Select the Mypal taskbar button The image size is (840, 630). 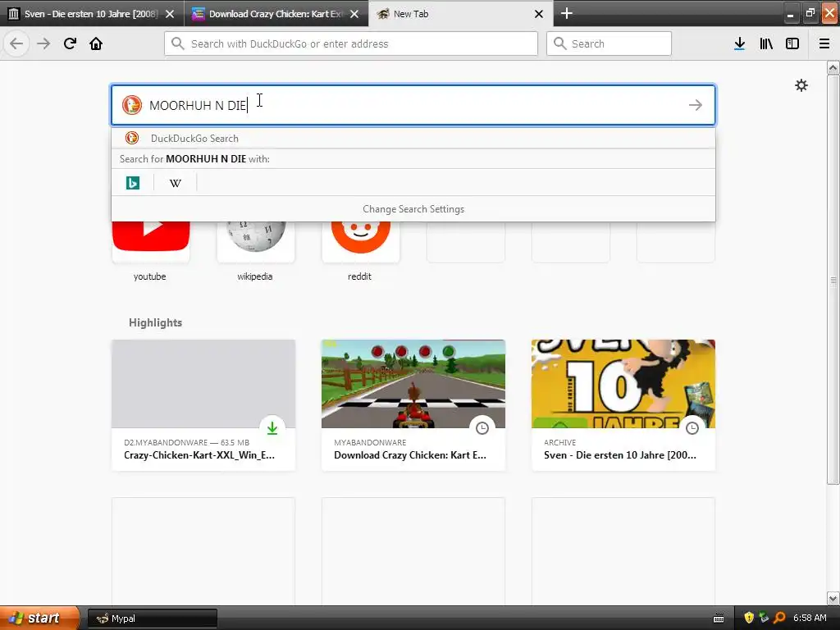tap(152, 619)
